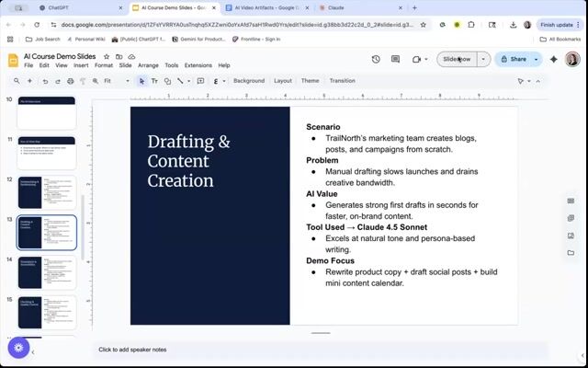588x368 pixels.
Task: Star the AI Course Demo Slides document
Action: [x=107, y=57]
